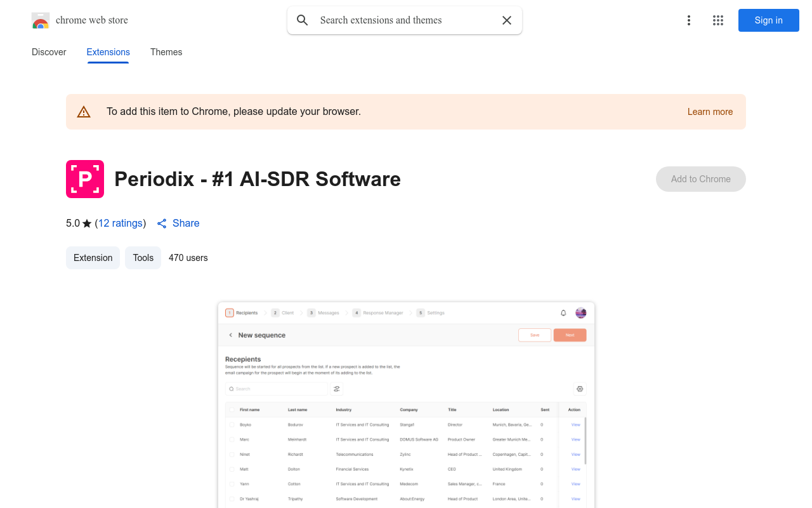812x508 pixels.
Task: Click the Periodix pink logo icon
Action: pos(85,179)
